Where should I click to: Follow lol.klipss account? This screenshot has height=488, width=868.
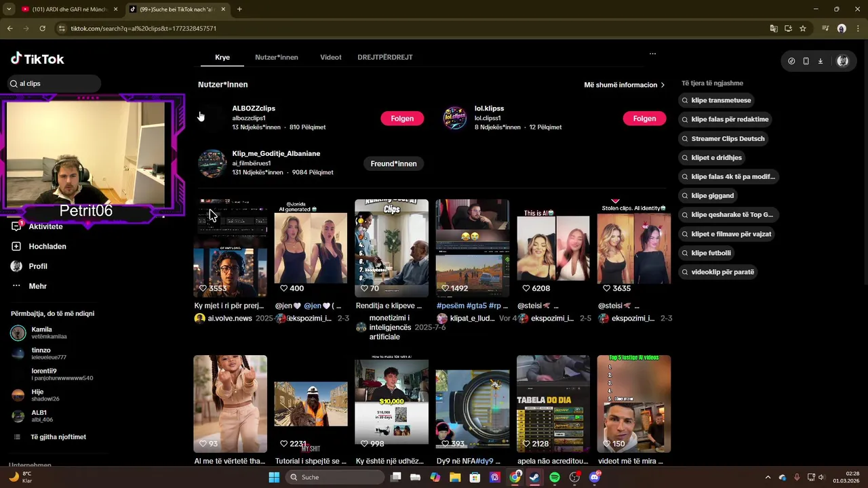pyautogui.click(x=644, y=118)
